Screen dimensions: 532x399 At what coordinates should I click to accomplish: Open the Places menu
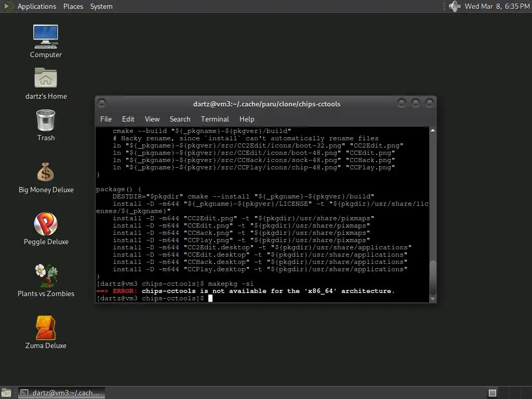pyautogui.click(x=73, y=6)
